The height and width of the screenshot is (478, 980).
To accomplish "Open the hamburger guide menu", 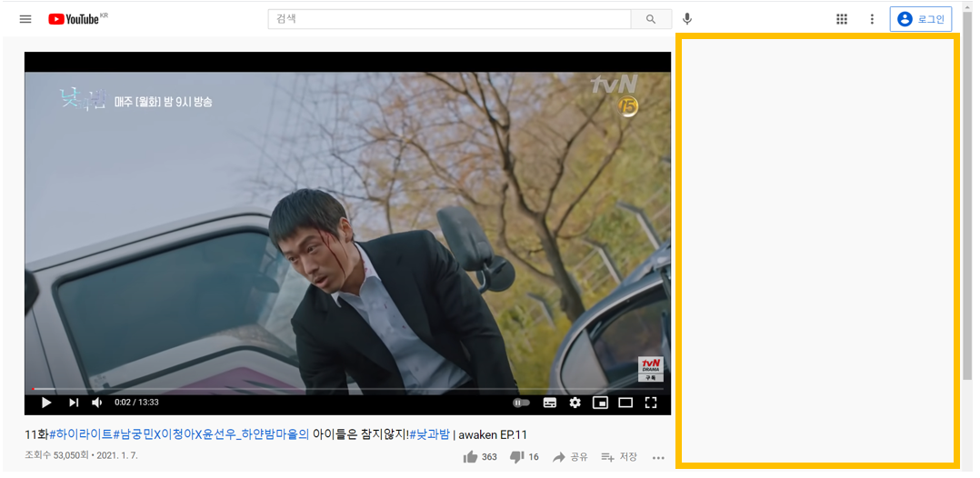I will (x=25, y=19).
